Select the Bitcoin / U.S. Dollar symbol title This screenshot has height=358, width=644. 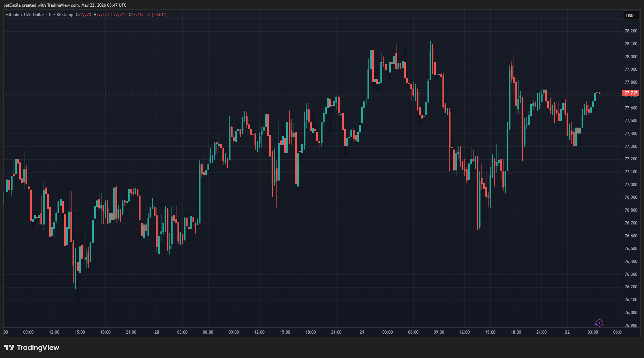(25, 15)
